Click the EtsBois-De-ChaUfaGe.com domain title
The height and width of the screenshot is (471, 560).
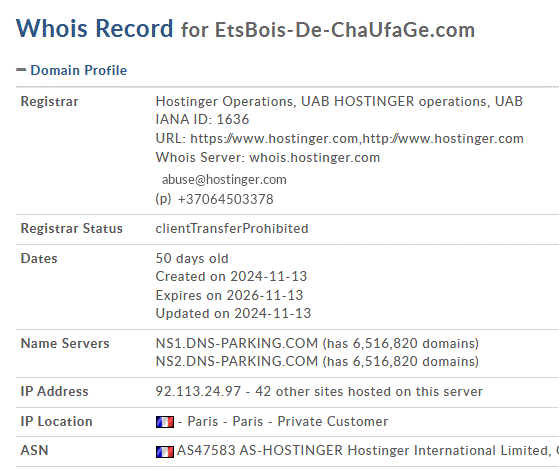[345, 30]
